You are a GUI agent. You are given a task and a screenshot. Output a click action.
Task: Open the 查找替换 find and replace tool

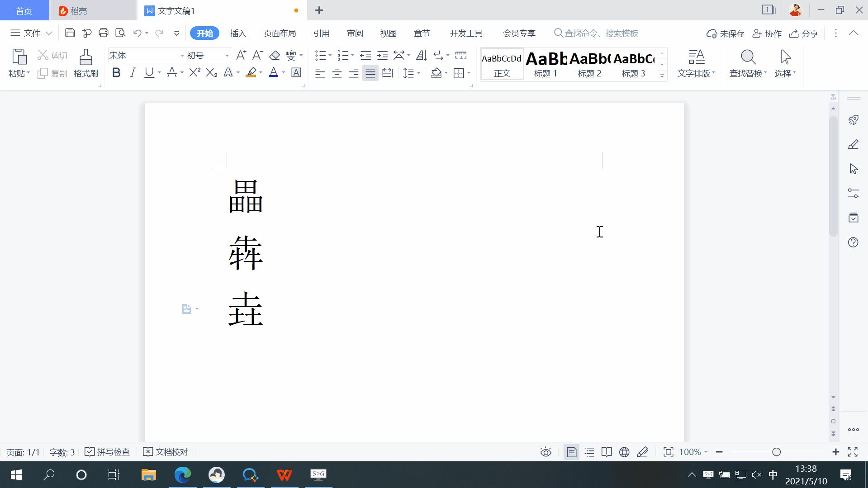coord(747,63)
